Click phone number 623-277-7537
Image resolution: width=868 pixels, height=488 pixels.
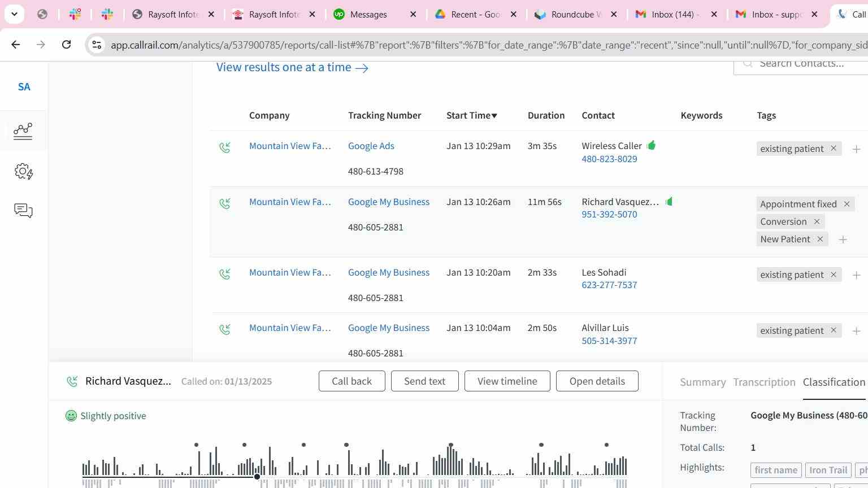tap(610, 285)
